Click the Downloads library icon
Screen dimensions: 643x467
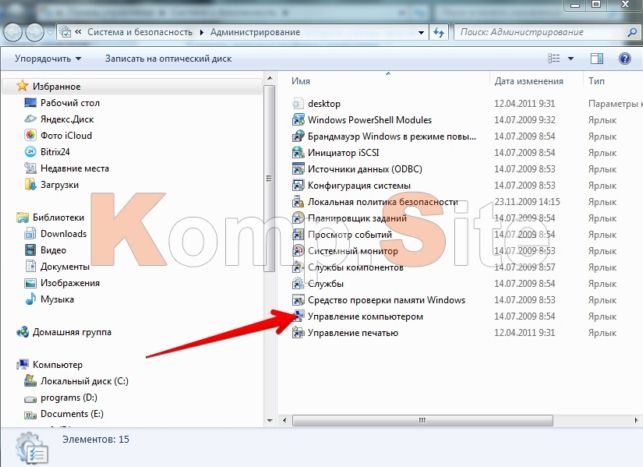pyautogui.click(x=30, y=234)
